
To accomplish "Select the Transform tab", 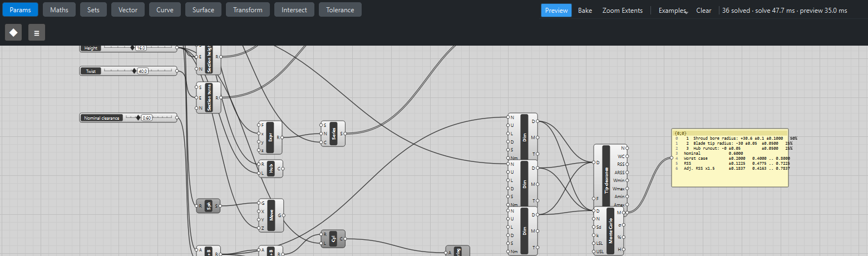I will 248,10.
